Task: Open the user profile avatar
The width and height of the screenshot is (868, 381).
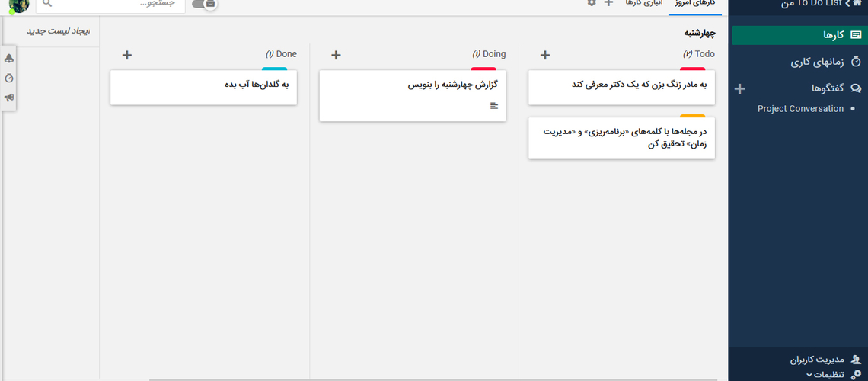Action: [18, 5]
